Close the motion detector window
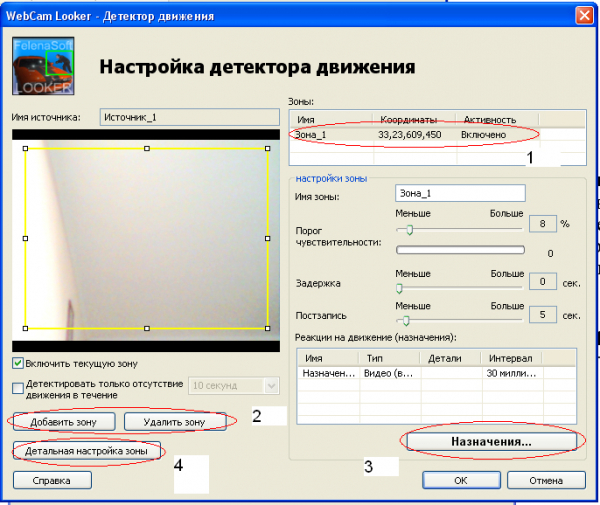 [585, 16]
